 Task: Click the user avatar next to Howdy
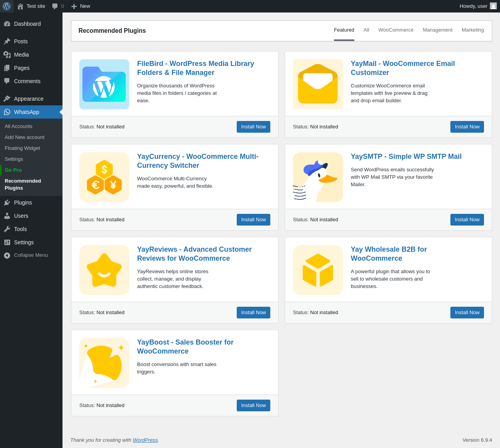[x=493, y=6]
